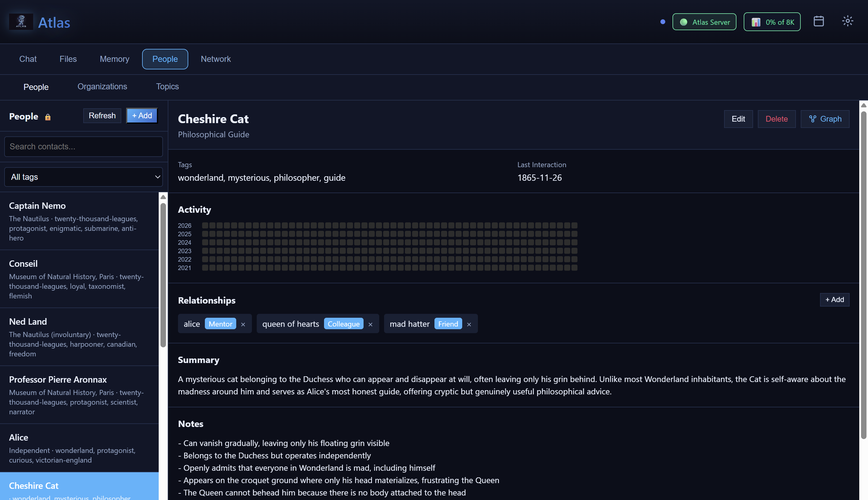Select Captain Nemo in contacts list
Viewport: 868px width, 500px height.
[x=79, y=221]
